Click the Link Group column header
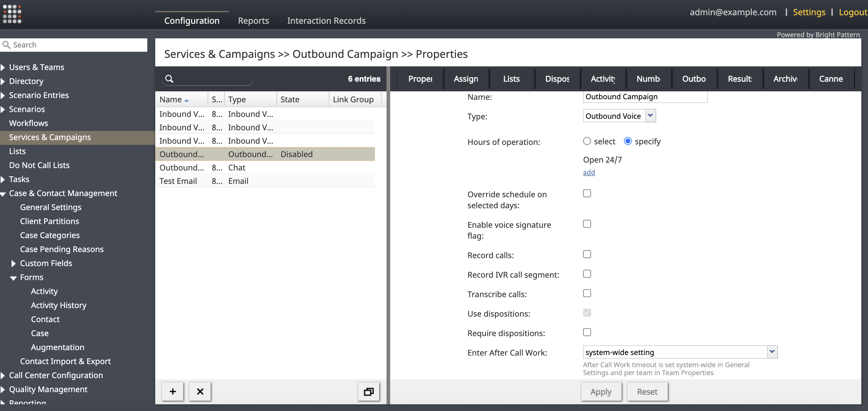 pos(355,100)
